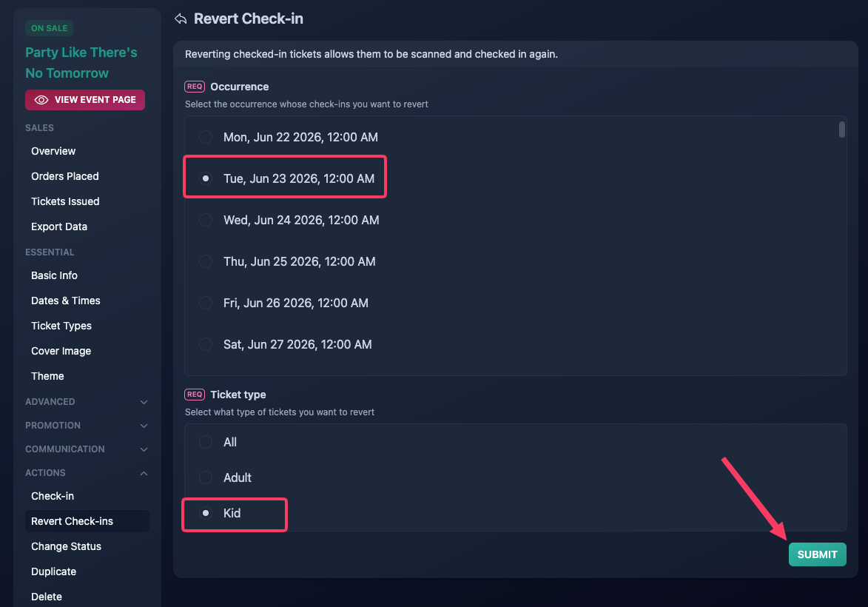Open the Party Like There's No Tomorrow event title

81,63
